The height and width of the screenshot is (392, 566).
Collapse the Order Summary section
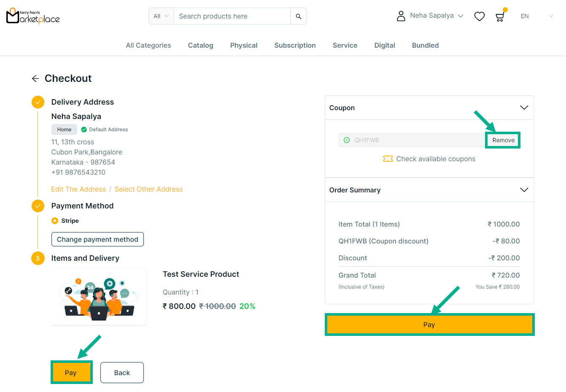tap(524, 190)
